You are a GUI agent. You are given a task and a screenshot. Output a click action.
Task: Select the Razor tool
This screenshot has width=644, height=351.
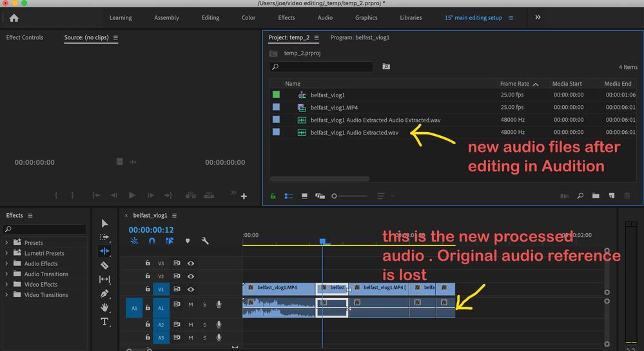point(104,265)
